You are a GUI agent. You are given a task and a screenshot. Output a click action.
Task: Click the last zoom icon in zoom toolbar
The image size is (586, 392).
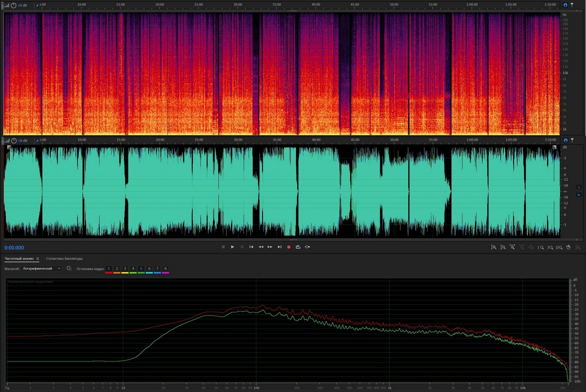[578, 247]
